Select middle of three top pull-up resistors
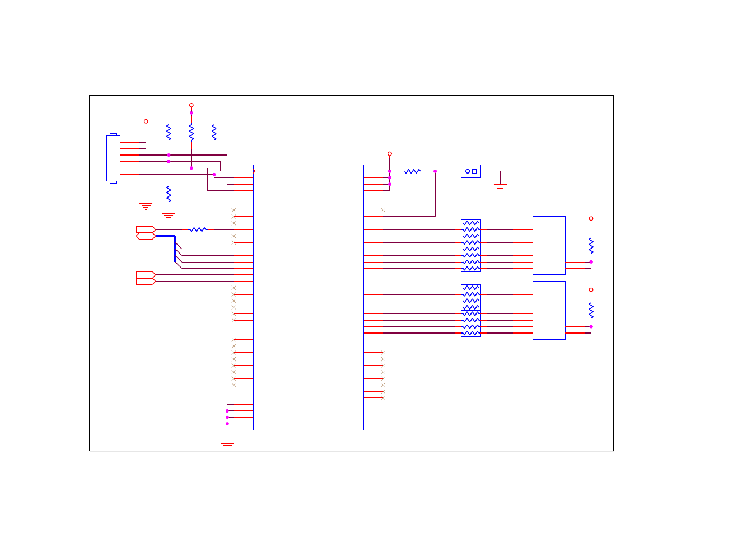The image size is (756, 534). coord(191,133)
